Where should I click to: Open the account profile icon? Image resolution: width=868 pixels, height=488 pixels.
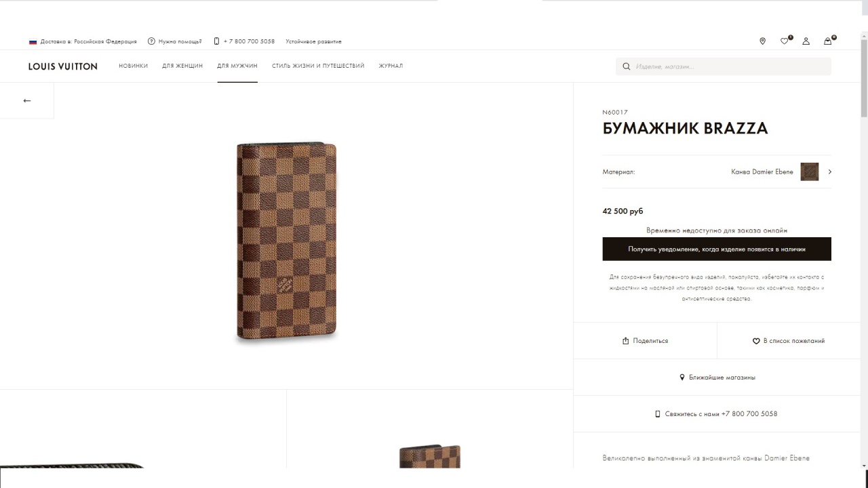(x=806, y=41)
